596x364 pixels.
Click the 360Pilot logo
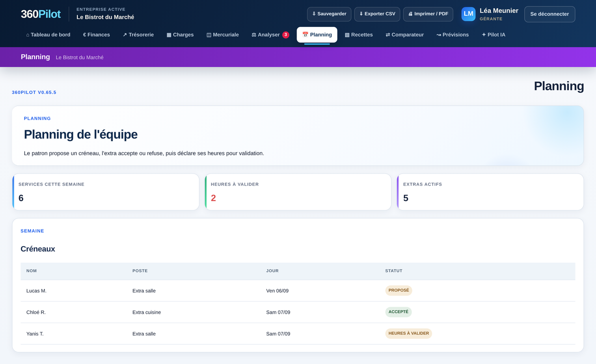(x=41, y=14)
